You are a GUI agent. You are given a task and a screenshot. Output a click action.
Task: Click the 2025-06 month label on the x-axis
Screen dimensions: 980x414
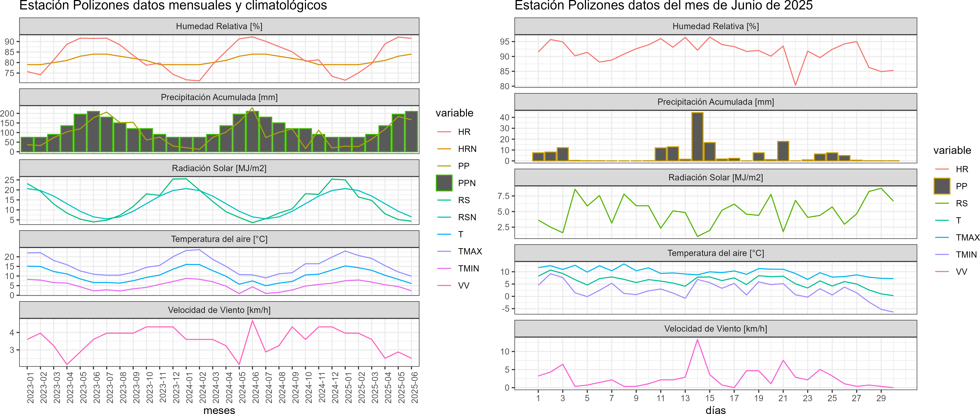415,388
